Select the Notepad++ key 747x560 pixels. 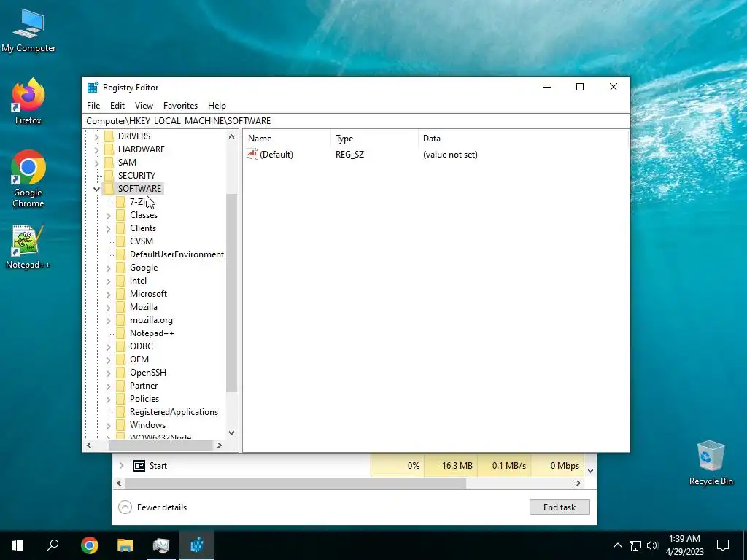(152, 333)
